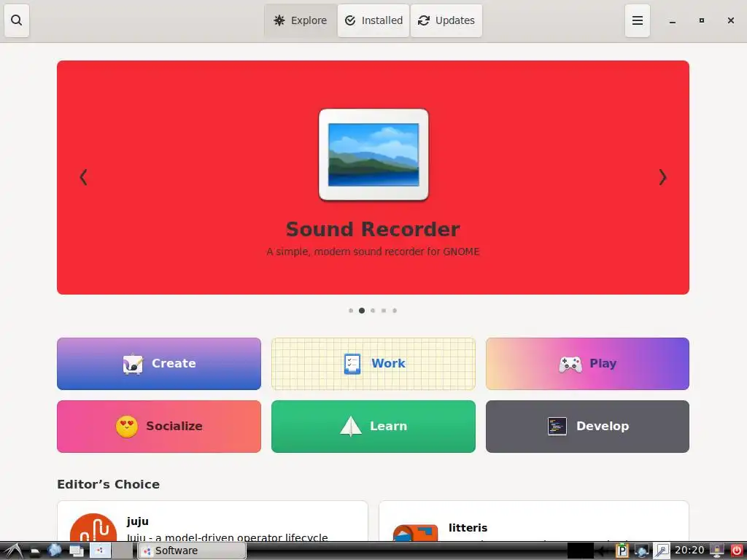Click the Play gamepad icon

pyautogui.click(x=570, y=365)
